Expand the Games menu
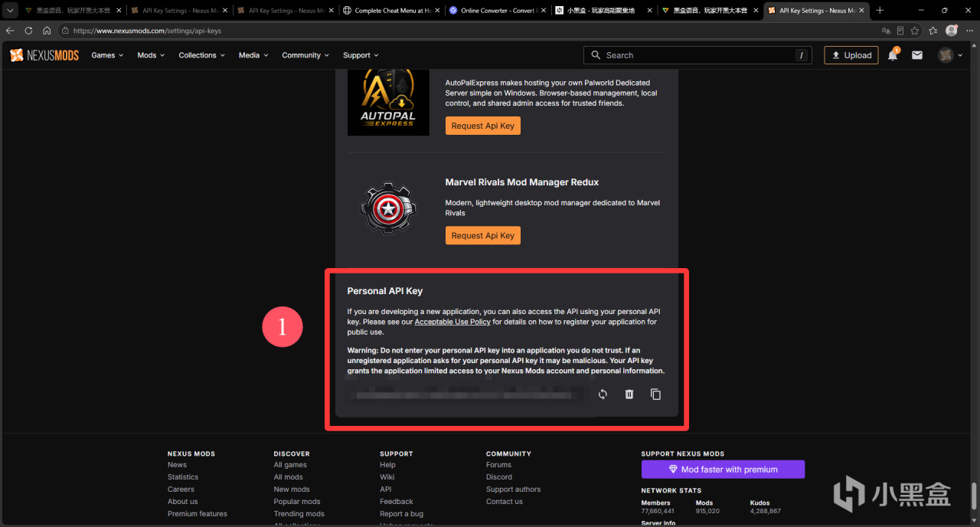This screenshot has width=980, height=527. [107, 55]
